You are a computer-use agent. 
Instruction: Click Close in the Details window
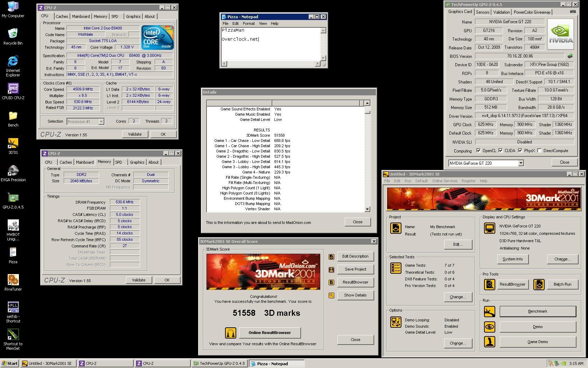point(357,222)
